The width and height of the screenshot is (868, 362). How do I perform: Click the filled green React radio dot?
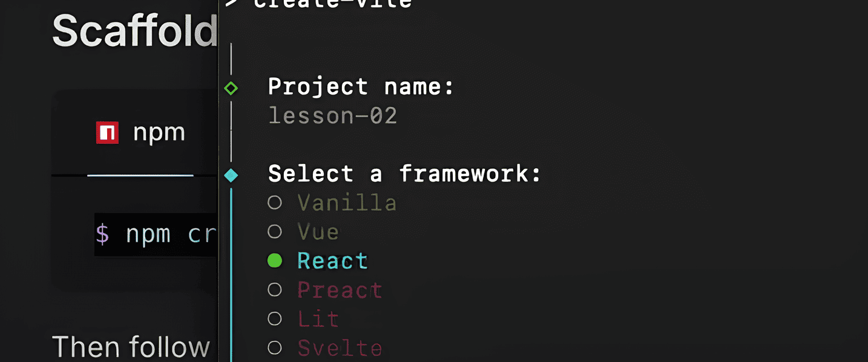(x=275, y=260)
